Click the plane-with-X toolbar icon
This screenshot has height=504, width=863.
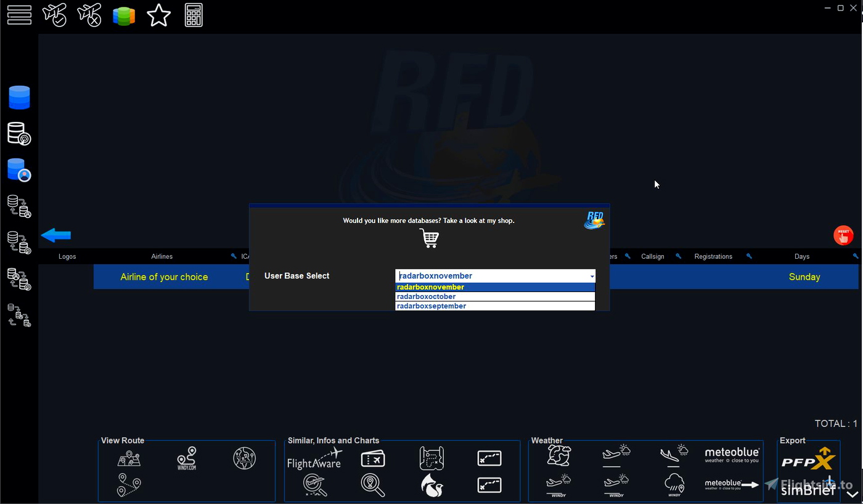pos(89,15)
